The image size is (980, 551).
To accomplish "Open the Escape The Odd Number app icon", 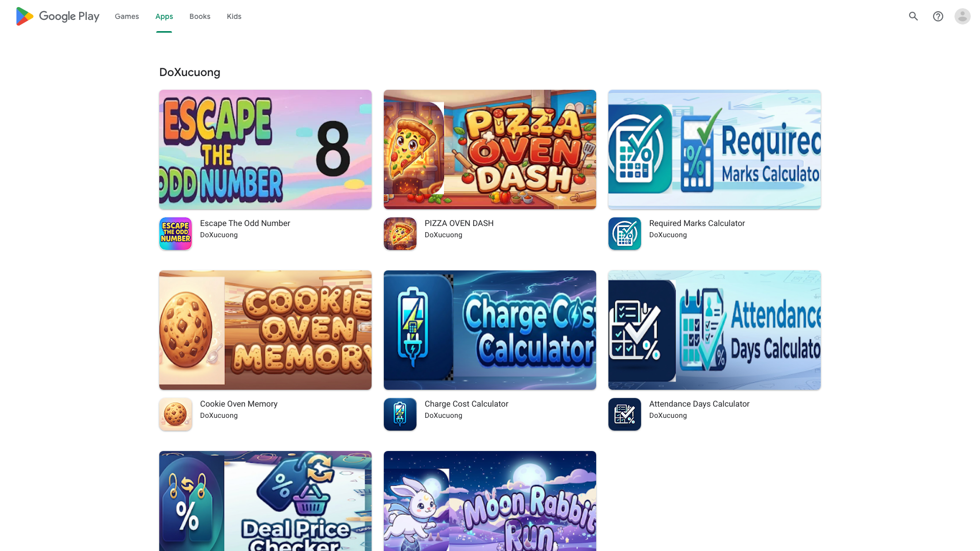I will (176, 234).
